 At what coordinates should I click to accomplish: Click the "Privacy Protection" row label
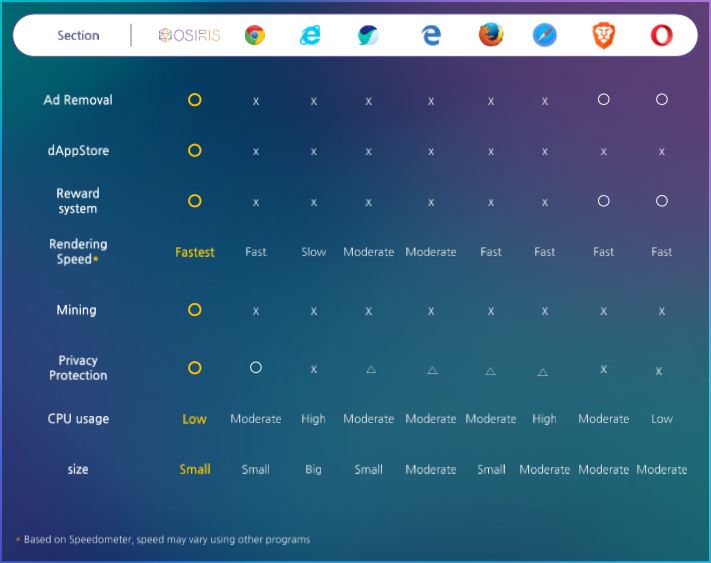[78, 368]
